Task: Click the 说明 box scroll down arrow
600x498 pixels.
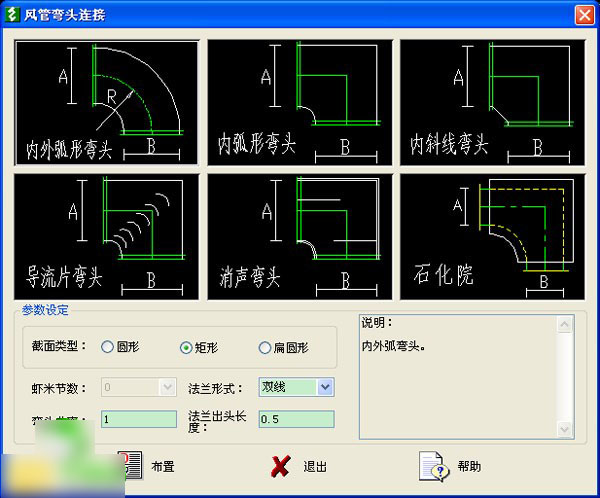Action: tap(565, 429)
